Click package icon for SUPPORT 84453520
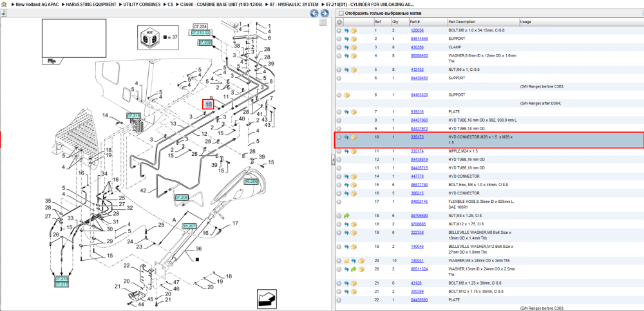The image size is (644, 311). pyautogui.click(x=346, y=95)
